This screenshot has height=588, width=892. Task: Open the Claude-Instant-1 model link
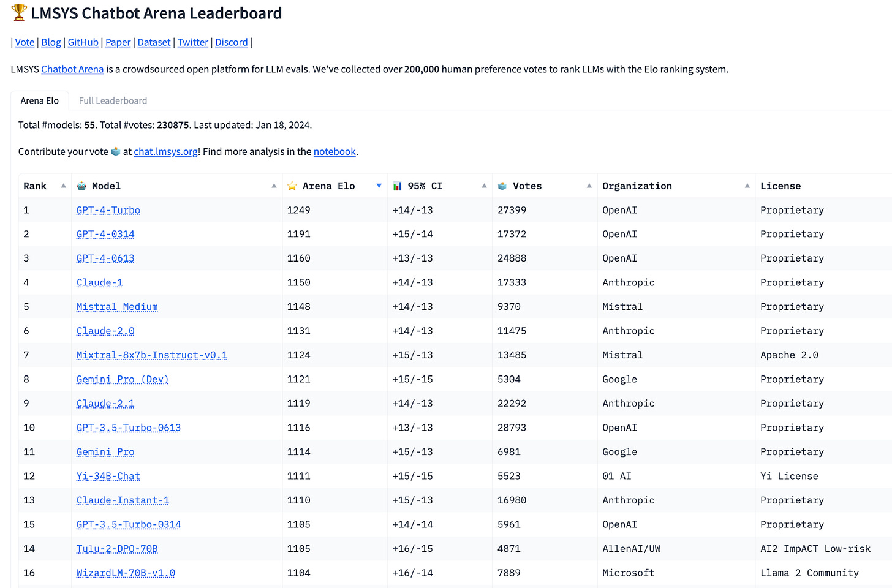123,500
